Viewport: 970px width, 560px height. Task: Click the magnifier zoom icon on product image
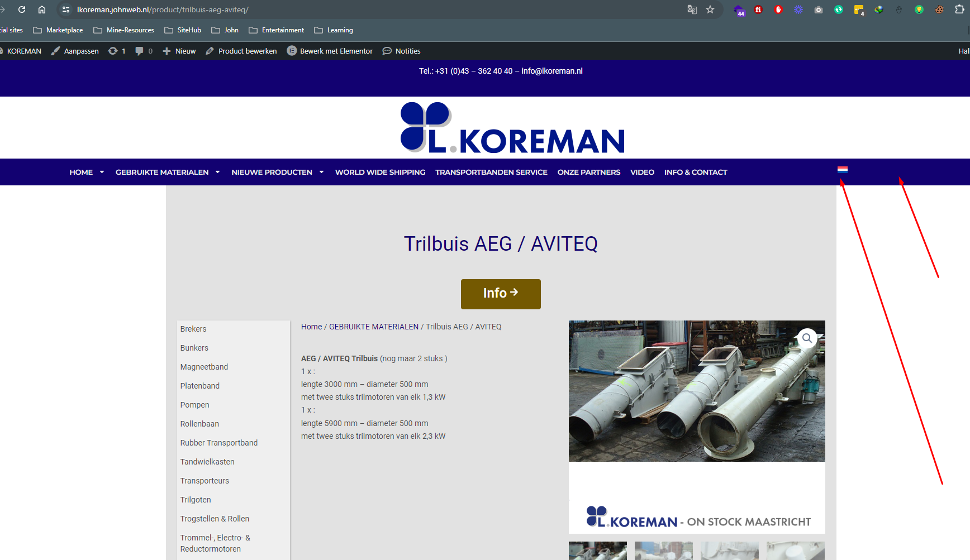(x=807, y=338)
